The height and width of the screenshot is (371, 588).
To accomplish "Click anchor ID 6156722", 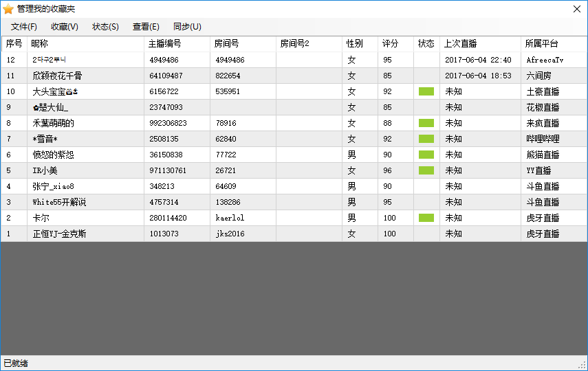I will click(x=164, y=91).
